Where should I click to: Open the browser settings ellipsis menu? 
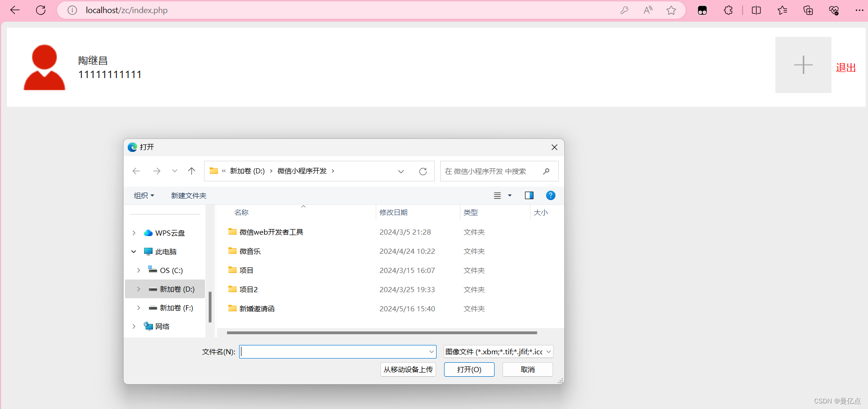(x=860, y=10)
